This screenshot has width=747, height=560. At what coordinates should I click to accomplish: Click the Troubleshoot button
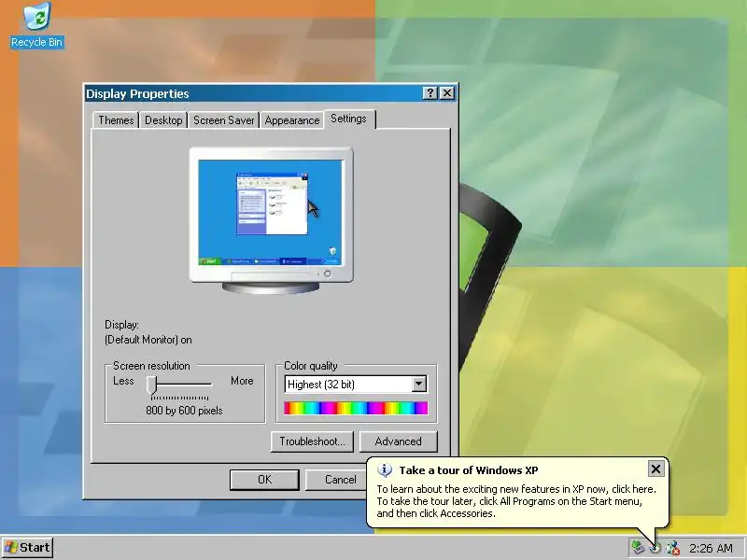point(312,441)
